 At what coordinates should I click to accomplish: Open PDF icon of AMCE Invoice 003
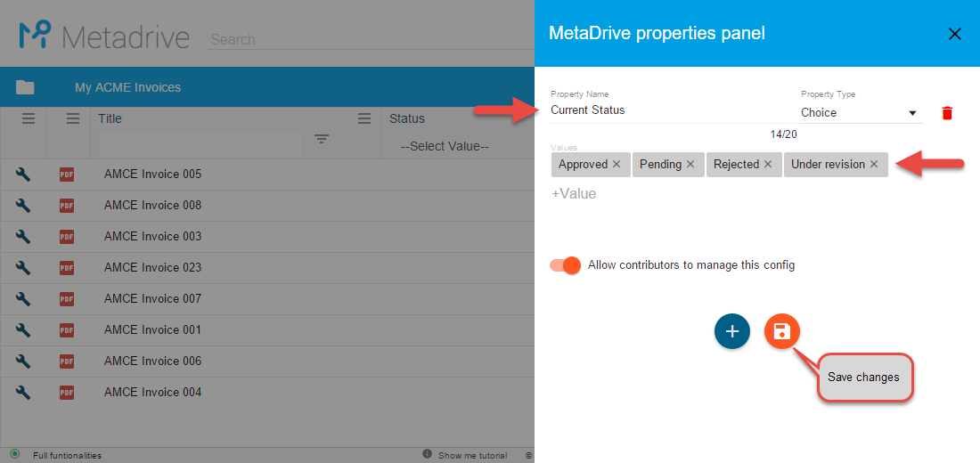66,237
